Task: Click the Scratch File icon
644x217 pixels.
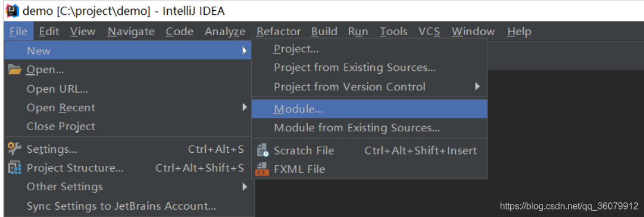Action: (262, 151)
